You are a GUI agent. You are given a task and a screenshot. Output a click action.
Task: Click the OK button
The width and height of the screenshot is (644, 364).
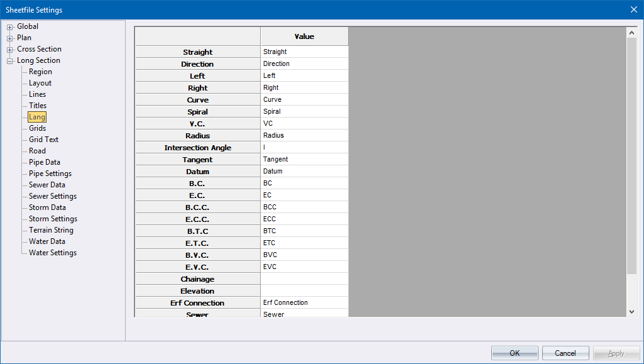coord(515,353)
